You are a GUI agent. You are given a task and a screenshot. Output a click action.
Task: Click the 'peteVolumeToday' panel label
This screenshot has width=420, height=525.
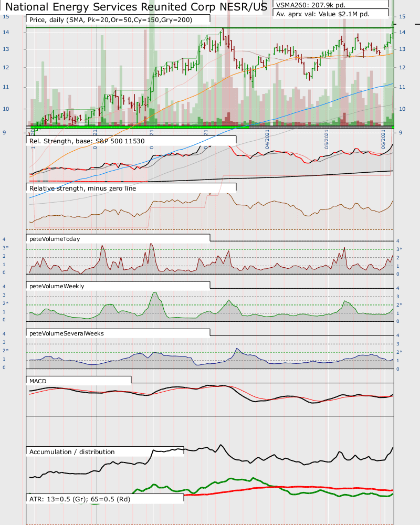55,239
